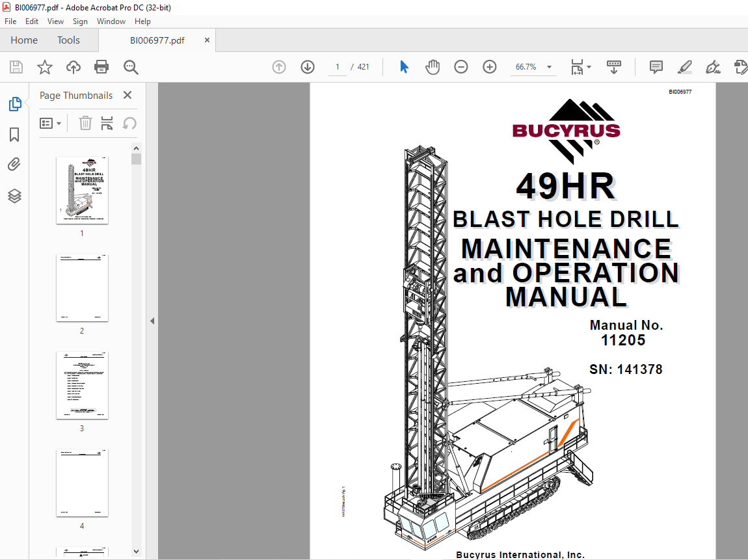Screen dimensions: 748x560
Task: Open the Attachments paperclip icon
Action: (x=14, y=165)
